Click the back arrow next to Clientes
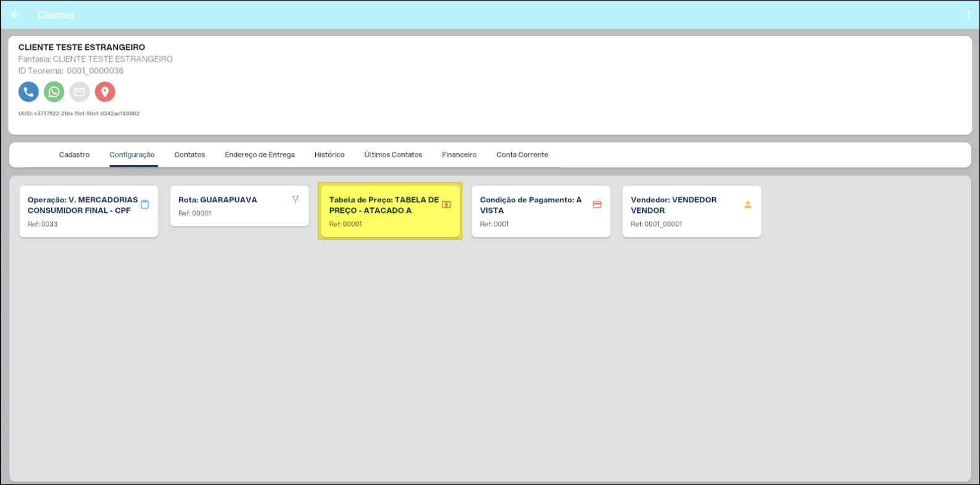The image size is (980, 485). (x=15, y=15)
